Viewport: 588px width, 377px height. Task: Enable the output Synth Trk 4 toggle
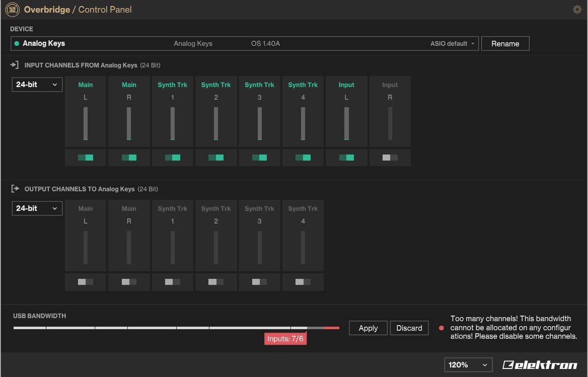(303, 282)
